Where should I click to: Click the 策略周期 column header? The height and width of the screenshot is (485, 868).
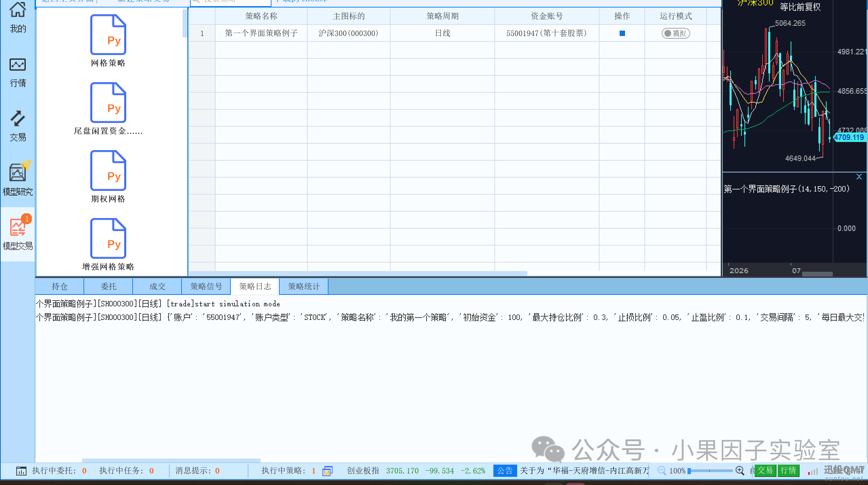[442, 16]
